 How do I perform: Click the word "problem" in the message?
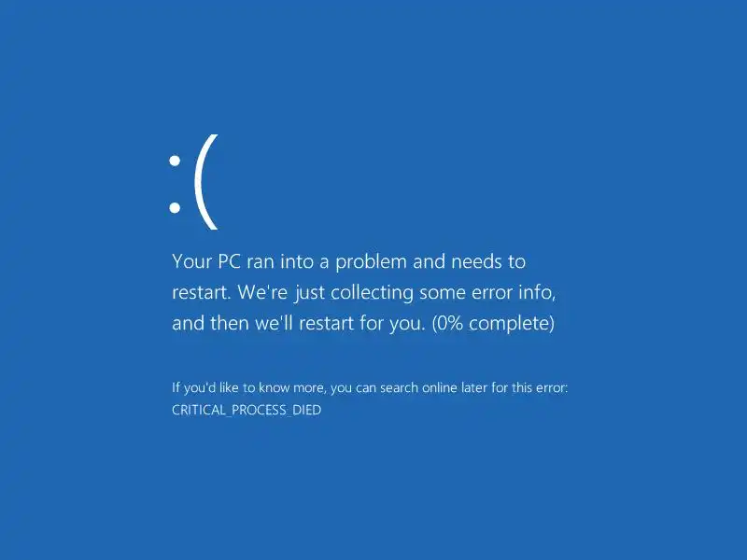point(371,262)
